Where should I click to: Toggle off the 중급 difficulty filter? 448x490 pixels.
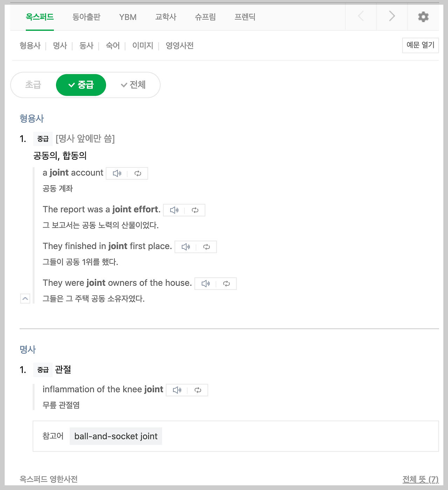point(81,85)
